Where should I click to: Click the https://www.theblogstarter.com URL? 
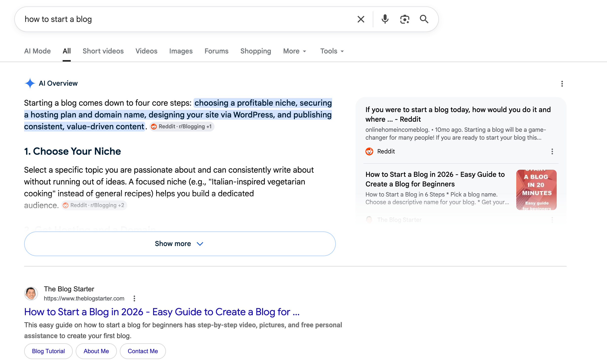click(84, 298)
